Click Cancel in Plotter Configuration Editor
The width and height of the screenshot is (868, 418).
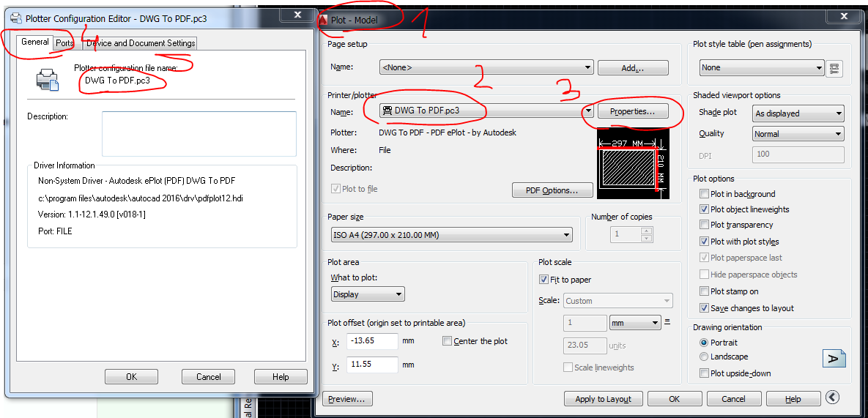pyautogui.click(x=208, y=376)
